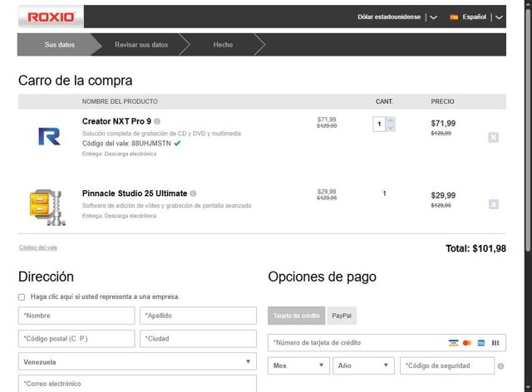Click the Código del vale link
Screen dimensions: 532x392
pyautogui.click(x=38, y=247)
